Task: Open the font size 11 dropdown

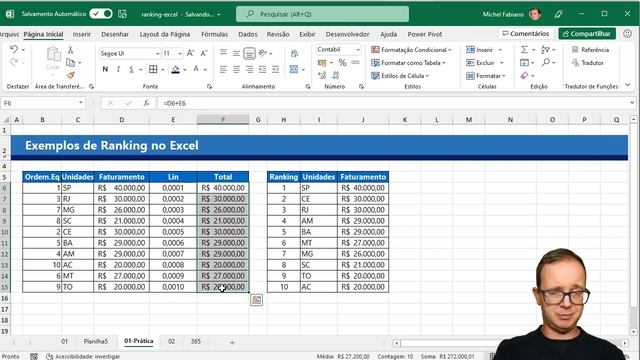Action: click(180, 54)
